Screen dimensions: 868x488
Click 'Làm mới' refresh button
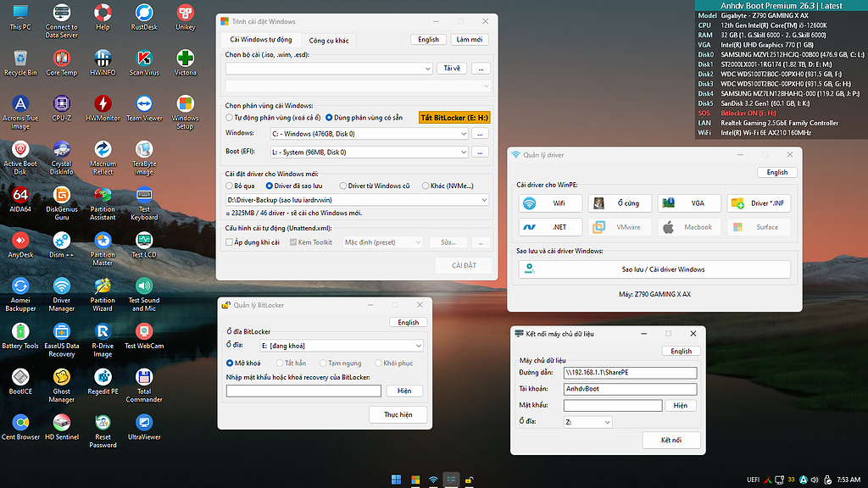470,39
